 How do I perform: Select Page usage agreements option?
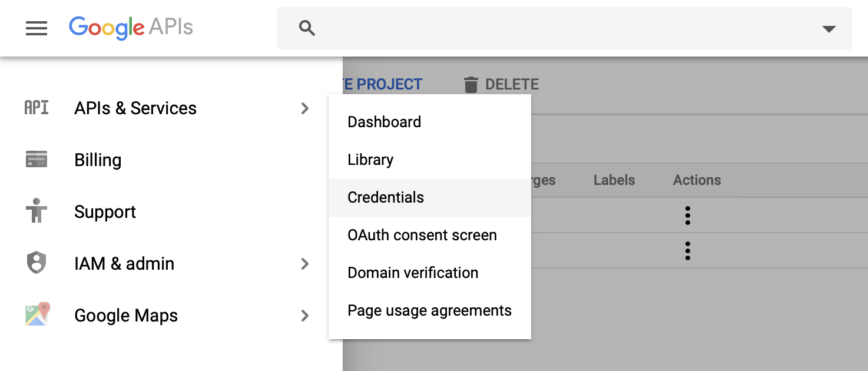tap(430, 310)
